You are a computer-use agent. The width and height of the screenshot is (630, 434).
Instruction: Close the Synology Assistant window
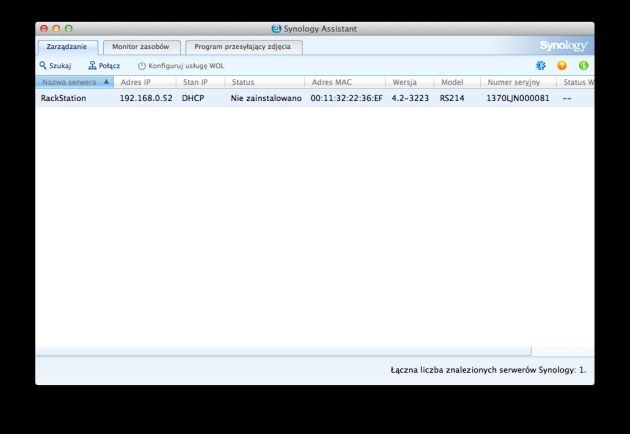click(x=44, y=29)
